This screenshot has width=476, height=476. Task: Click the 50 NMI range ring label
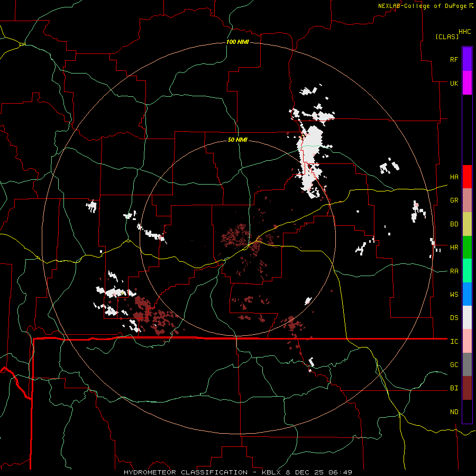click(237, 140)
